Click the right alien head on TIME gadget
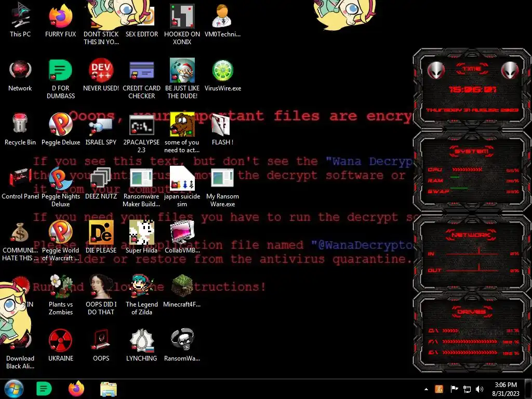This screenshot has height=399, width=532. pyautogui.click(x=510, y=71)
